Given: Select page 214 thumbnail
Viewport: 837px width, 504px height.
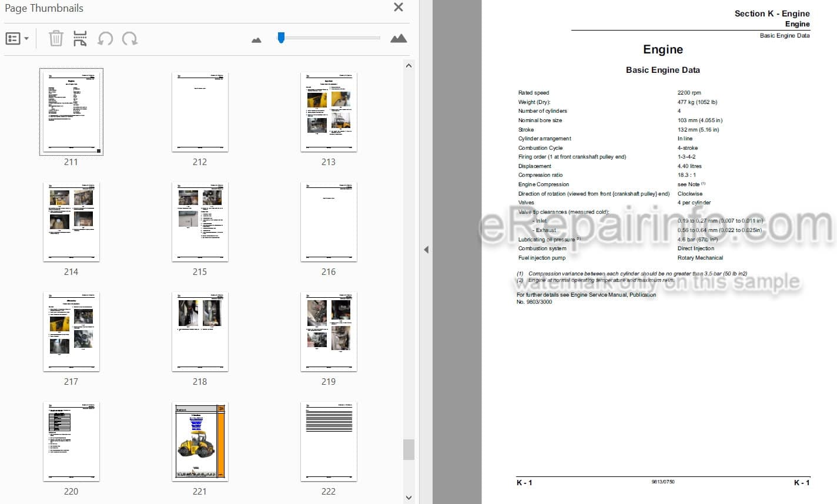Looking at the screenshot, I should [71, 221].
